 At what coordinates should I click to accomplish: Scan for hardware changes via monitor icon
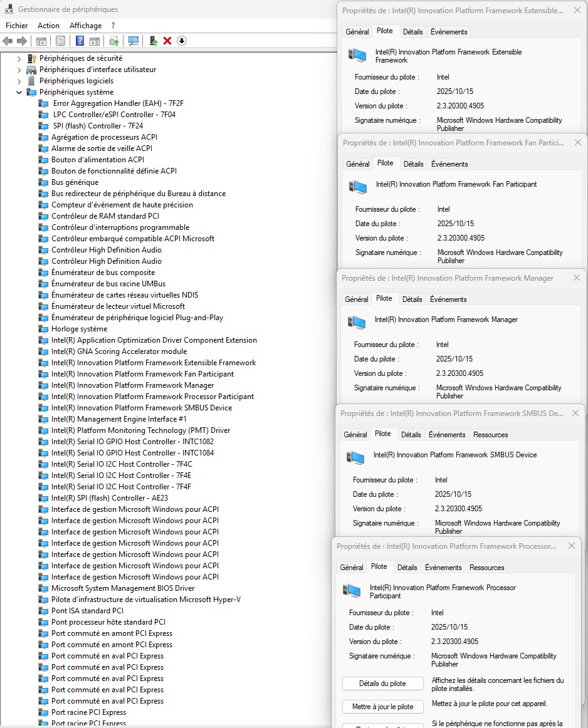133,41
